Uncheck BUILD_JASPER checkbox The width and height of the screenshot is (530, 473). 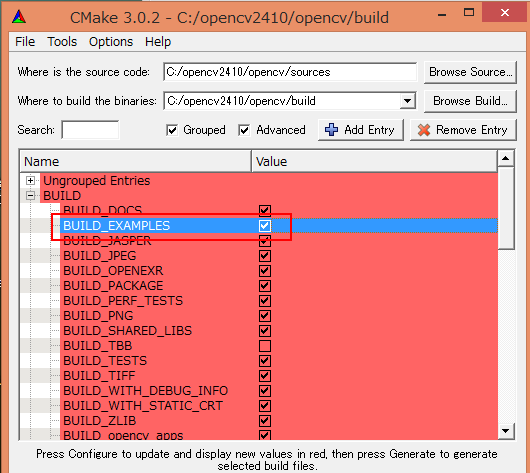point(265,241)
